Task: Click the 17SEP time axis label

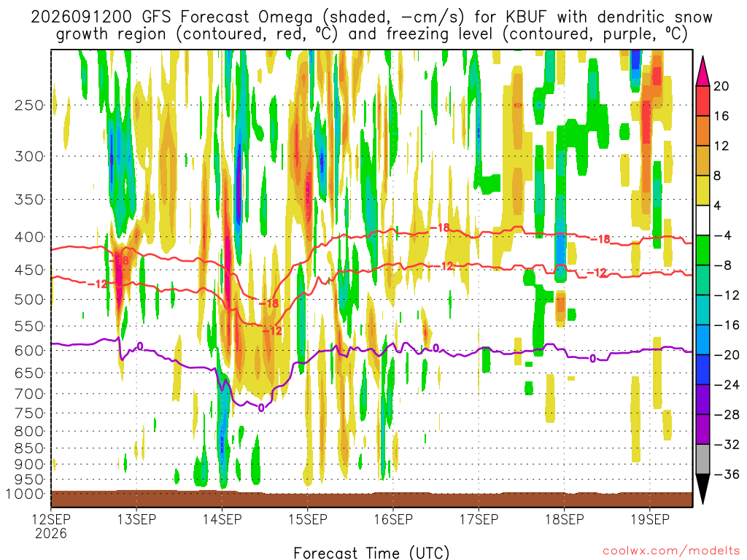Action: (479, 519)
